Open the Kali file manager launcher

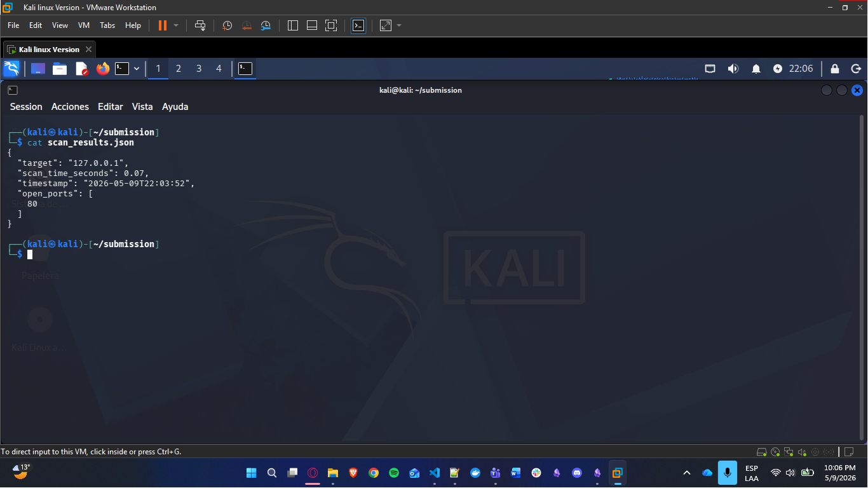[60, 69]
